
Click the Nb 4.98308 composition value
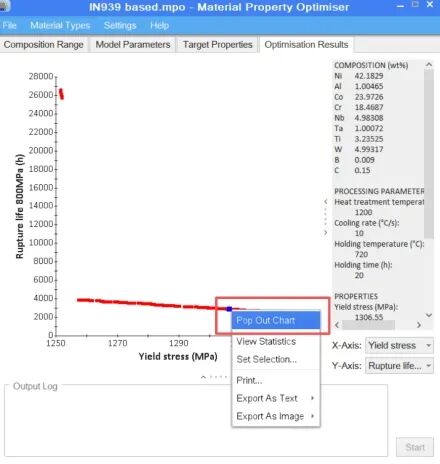369,118
